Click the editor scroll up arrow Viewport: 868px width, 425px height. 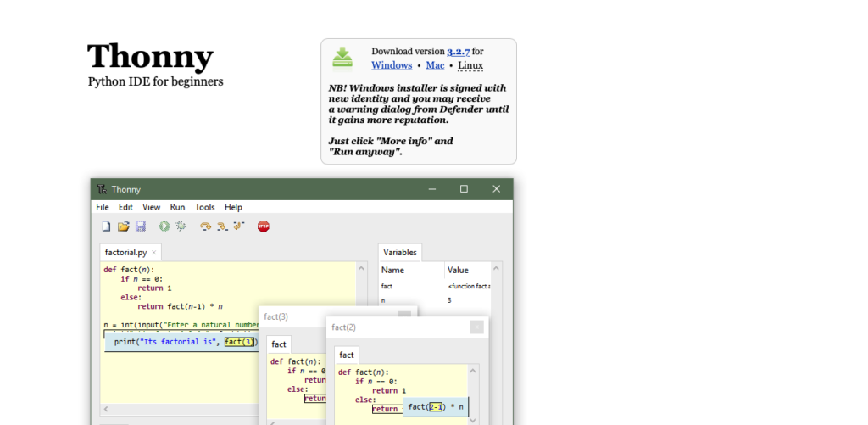pyautogui.click(x=361, y=268)
